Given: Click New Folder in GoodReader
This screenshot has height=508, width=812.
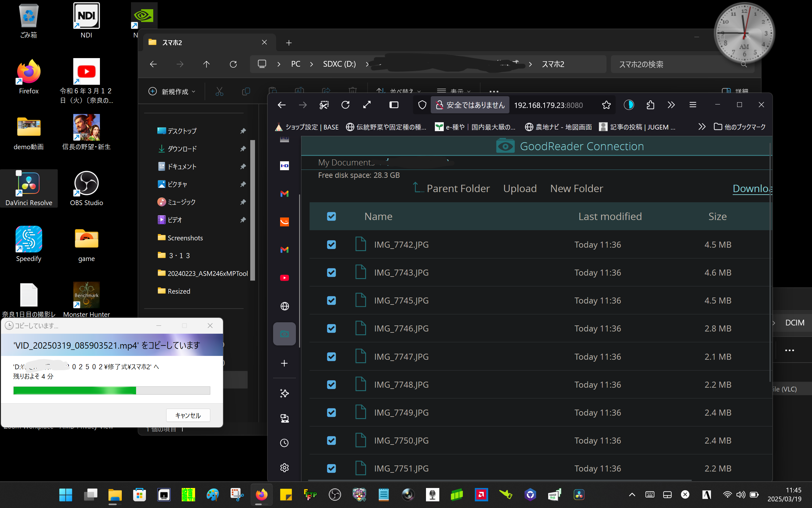Looking at the screenshot, I should tap(576, 188).
